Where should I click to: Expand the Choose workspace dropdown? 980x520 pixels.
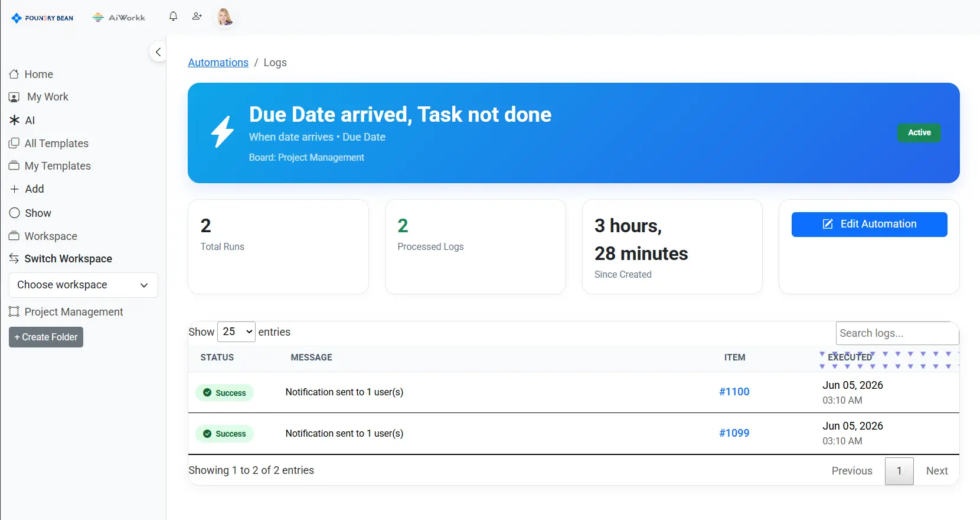[x=83, y=285]
